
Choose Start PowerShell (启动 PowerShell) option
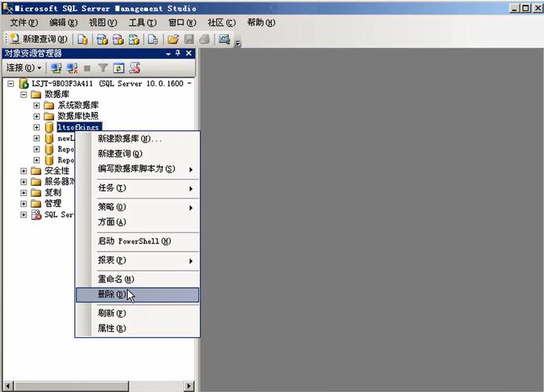click(x=138, y=241)
